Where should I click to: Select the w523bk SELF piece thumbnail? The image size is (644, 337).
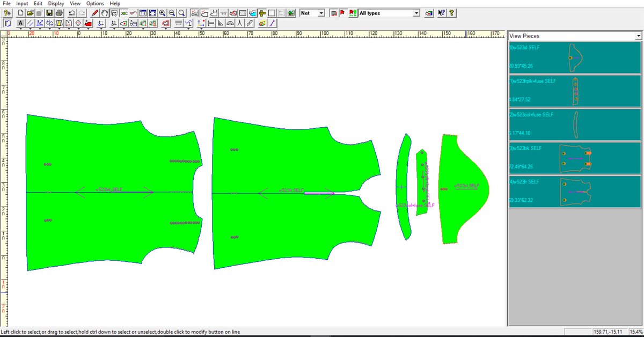click(x=574, y=158)
